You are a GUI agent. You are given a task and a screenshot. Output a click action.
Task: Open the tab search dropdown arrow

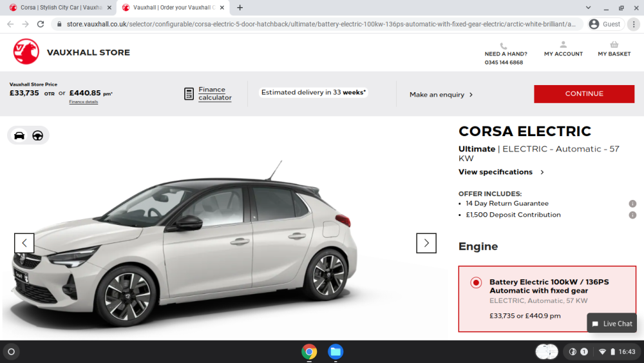click(588, 7)
